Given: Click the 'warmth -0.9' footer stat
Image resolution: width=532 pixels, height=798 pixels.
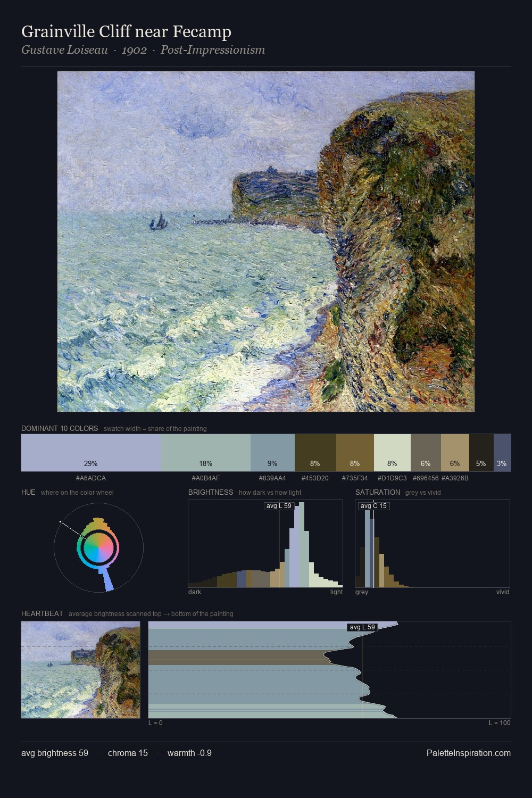Looking at the screenshot, I should [189, 753].
